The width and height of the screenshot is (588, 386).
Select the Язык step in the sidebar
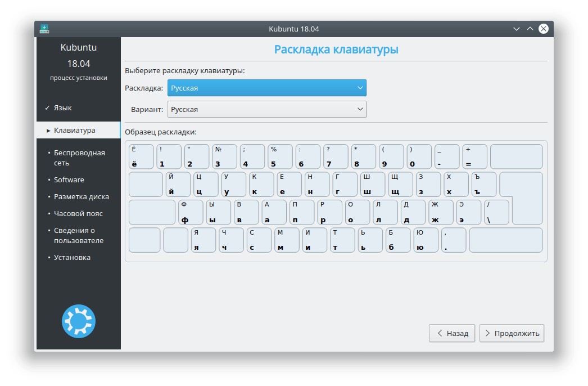pyautogui.click(x=62, y=107)
